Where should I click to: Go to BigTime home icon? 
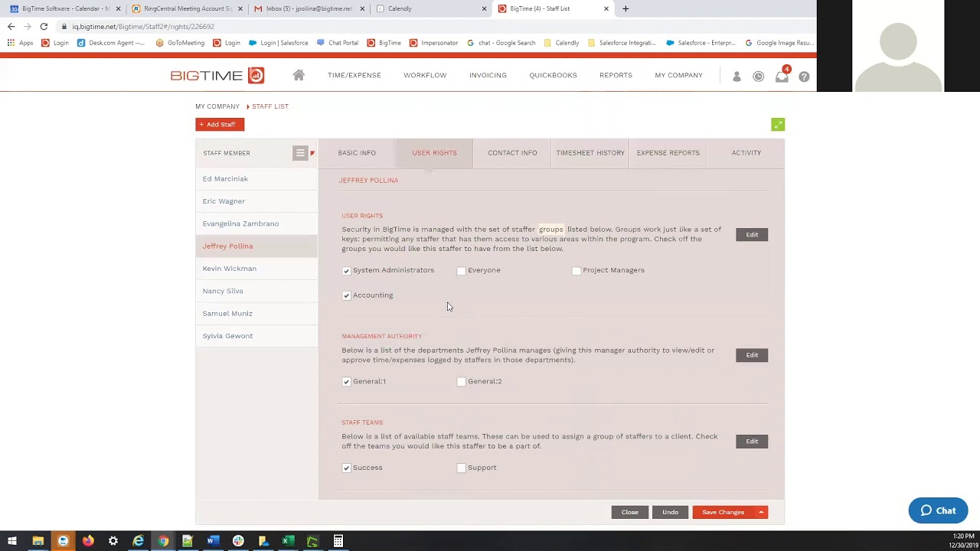[x=299, y=75]
